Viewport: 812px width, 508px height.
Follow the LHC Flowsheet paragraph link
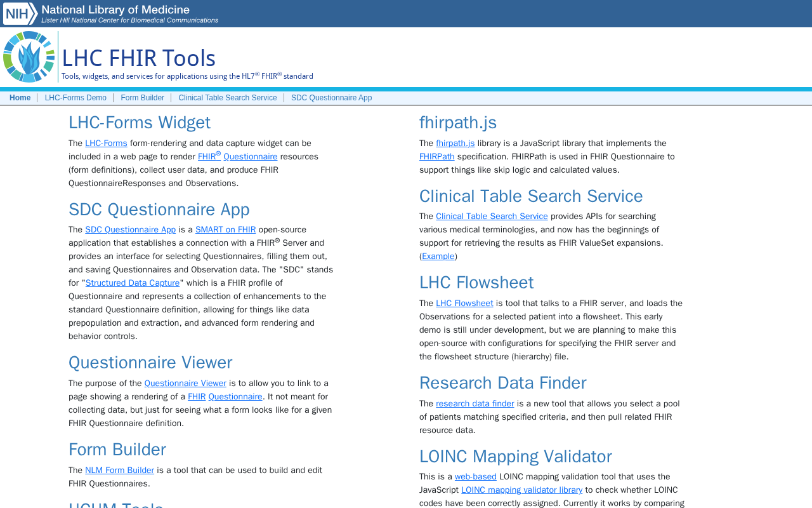coord(464,304)
